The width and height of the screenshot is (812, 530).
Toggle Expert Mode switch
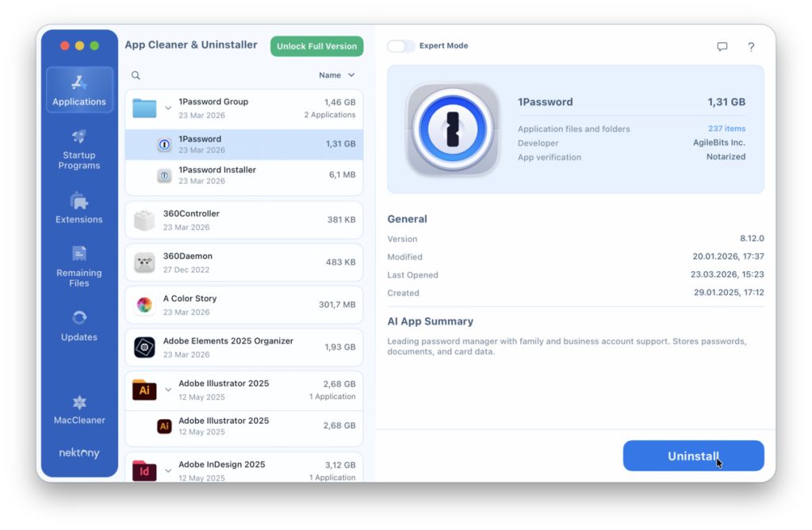point(400,46)
